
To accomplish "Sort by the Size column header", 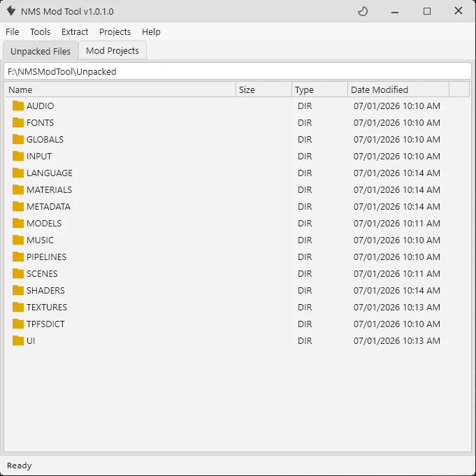I will tap(264, 89).
